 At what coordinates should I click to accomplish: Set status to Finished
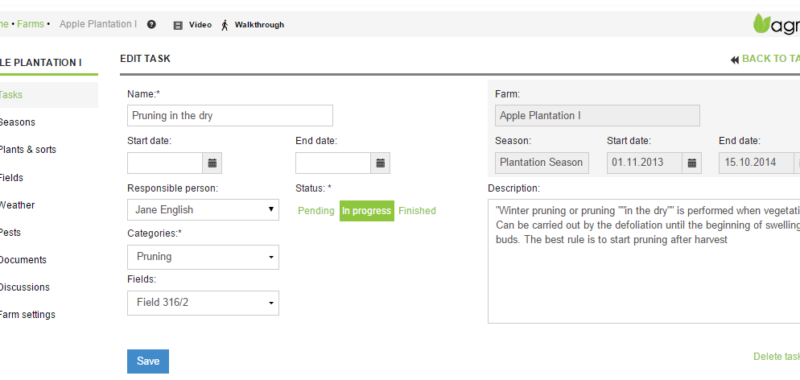[417, 211]
